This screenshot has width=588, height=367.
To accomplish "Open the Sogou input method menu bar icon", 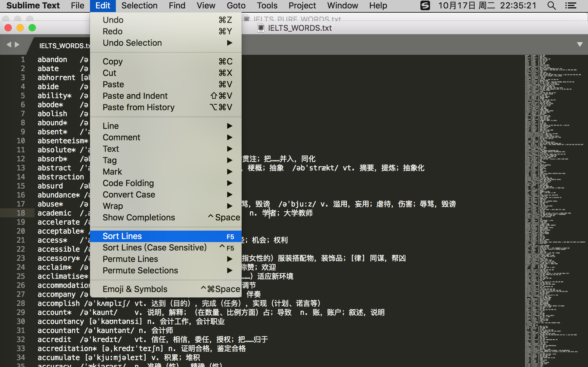I will click(x=425, y=5).
